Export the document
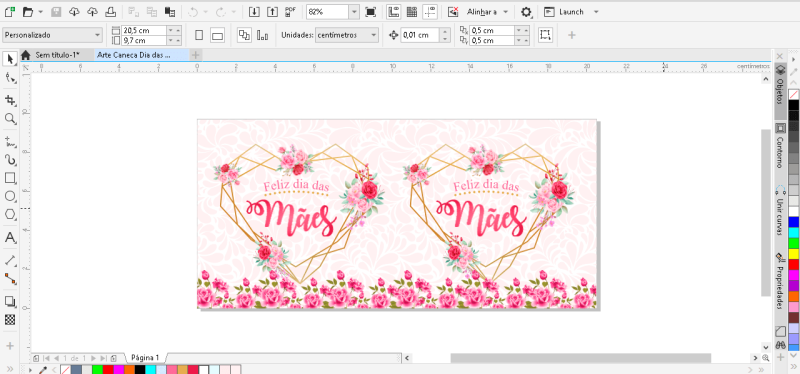 272,11
